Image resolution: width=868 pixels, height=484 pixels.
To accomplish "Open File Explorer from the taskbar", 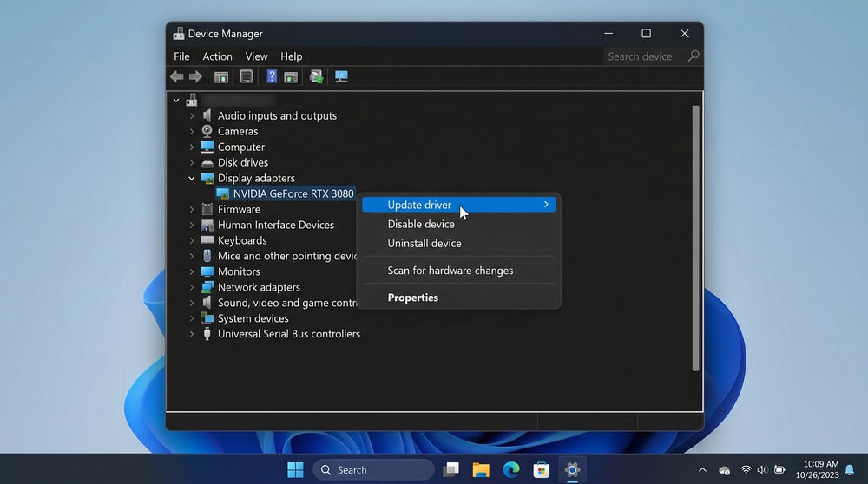I will coord(481,469).
